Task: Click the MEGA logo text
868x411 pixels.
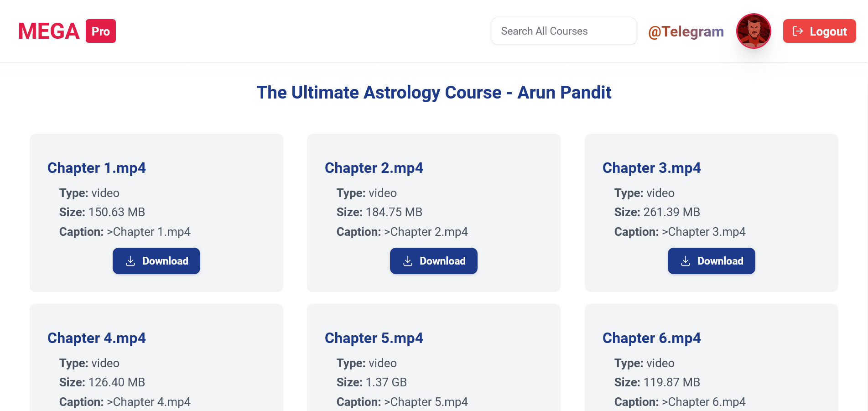Action: coord(49,31)
